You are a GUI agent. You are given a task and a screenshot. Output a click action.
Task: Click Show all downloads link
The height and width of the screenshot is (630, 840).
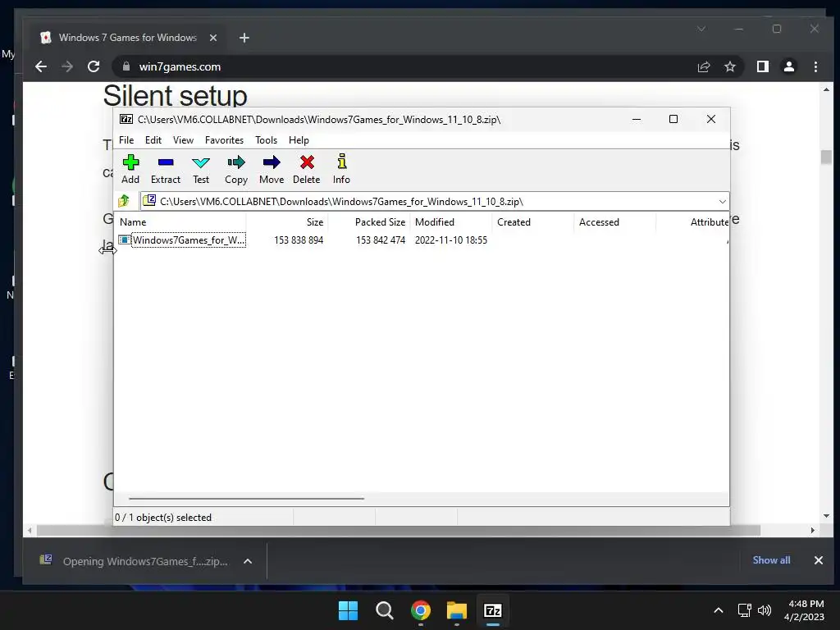(771, 559)
